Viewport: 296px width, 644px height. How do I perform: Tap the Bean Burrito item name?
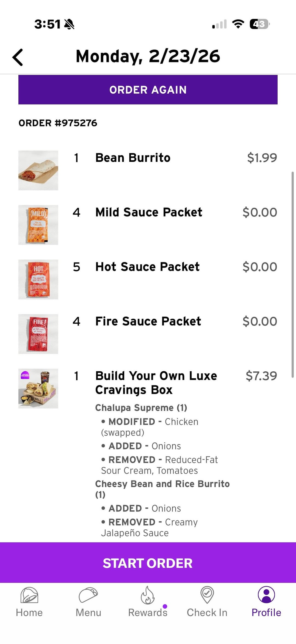tap(133, 158)
